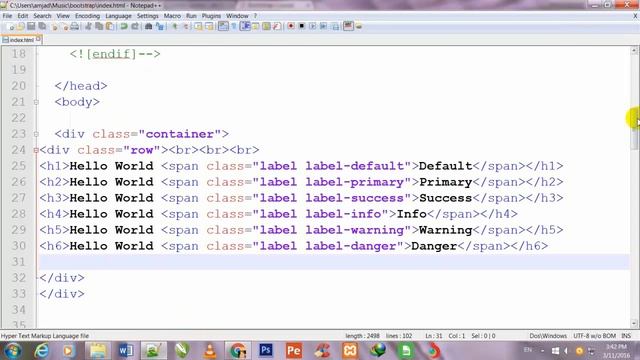Screen dimensions: 640x360
Task: Save the recorded macro icon
Action: pos(335,27)
